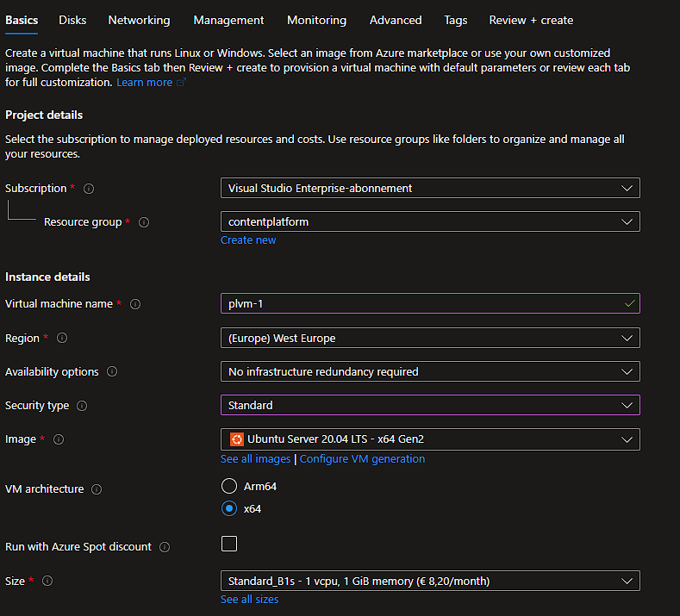Screen dimensions: 680x616
Task: Open See all sizes link
Action: [x=249, y=600]
